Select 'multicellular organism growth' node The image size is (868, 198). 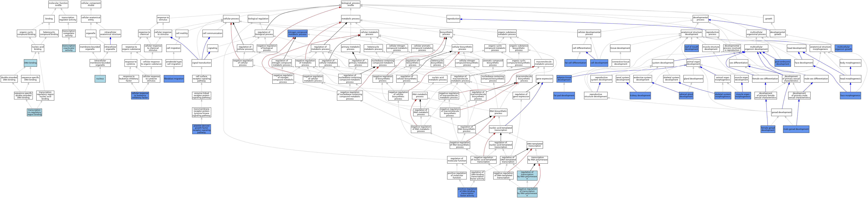(x=843, y=48)
